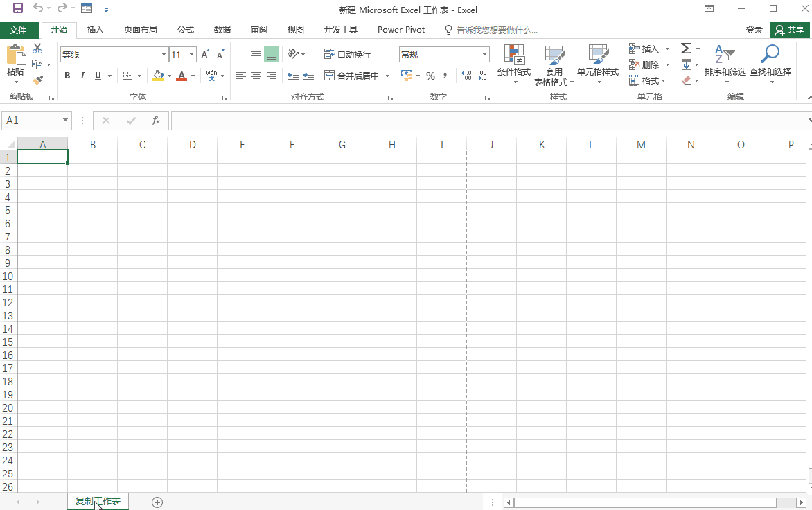Toggle middle vertical alignment
812x510 pixels.
pos(256,54)
